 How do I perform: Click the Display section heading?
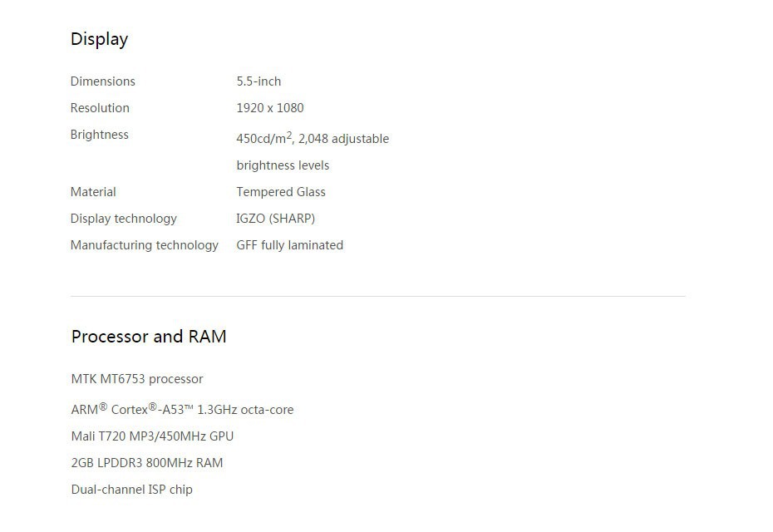[x=99, y=39]
